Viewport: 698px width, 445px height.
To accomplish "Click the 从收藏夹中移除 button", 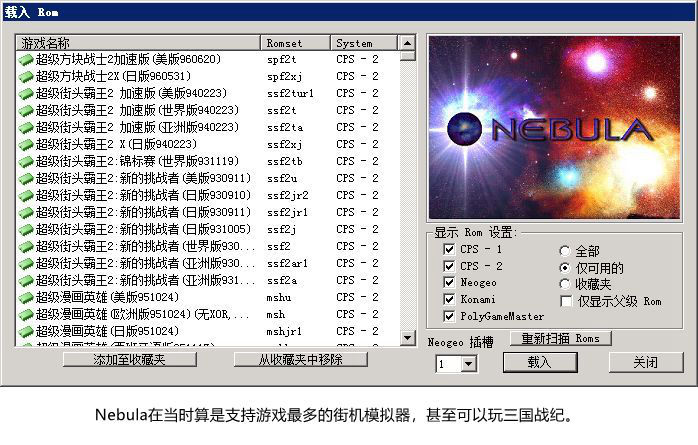I will [300, 359].
